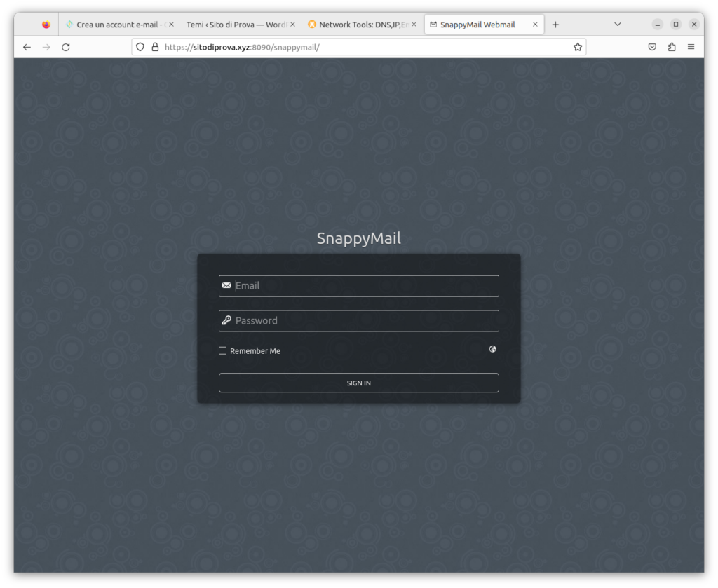
Task: Close the Crea un account e-mail tab
Action: 171,25
